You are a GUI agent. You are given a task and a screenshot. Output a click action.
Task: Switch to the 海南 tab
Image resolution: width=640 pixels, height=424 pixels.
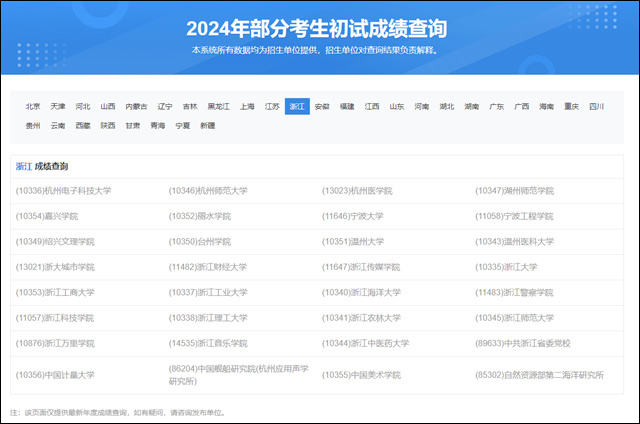pyautogui.click(x=546, y=107)
